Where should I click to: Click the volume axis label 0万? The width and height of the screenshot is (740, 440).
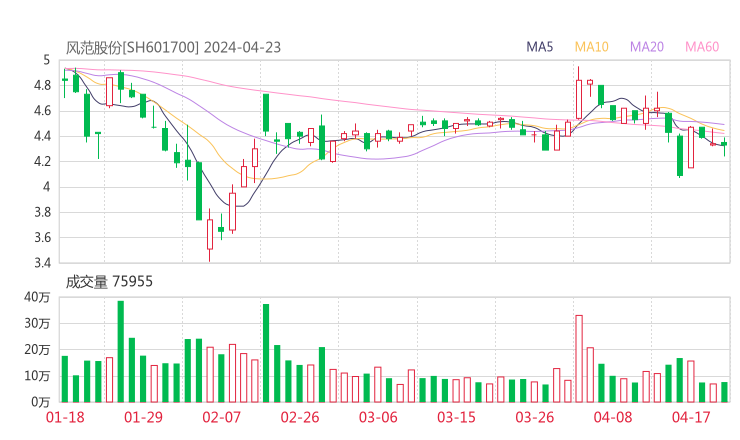click(x=41, y=402)
